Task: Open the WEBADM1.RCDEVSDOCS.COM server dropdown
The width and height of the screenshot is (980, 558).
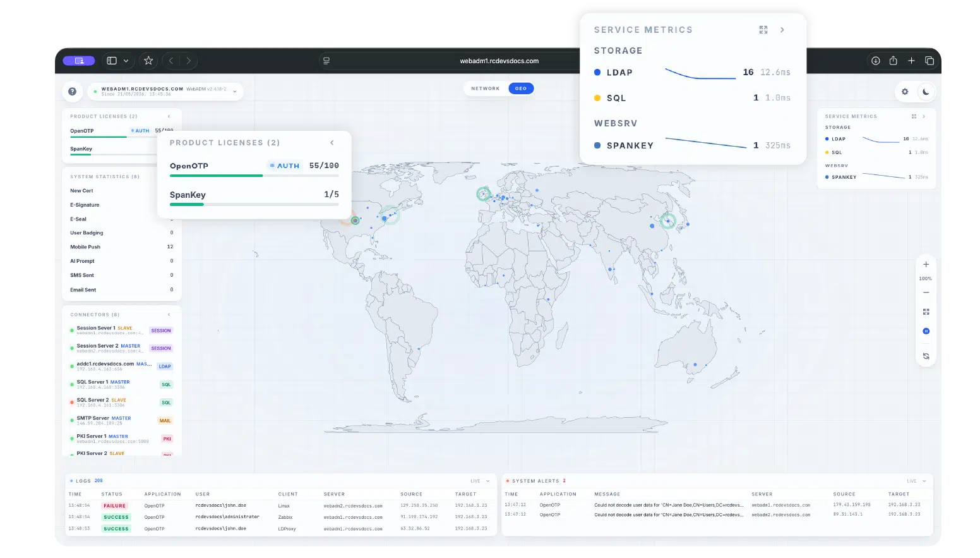Action: [235, 92]
